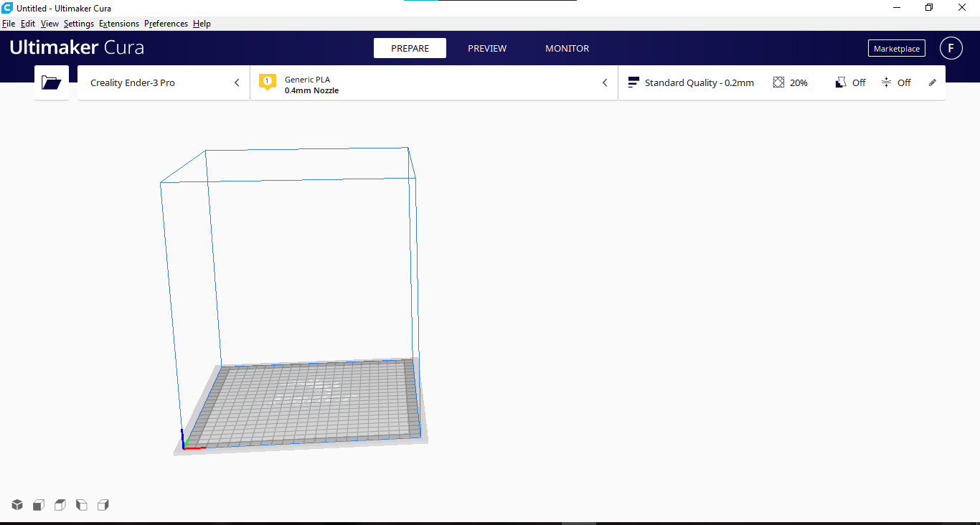Click the support Off icon
Image resolution: width=980 pixels, height=525 pixels.
(841, 82)
